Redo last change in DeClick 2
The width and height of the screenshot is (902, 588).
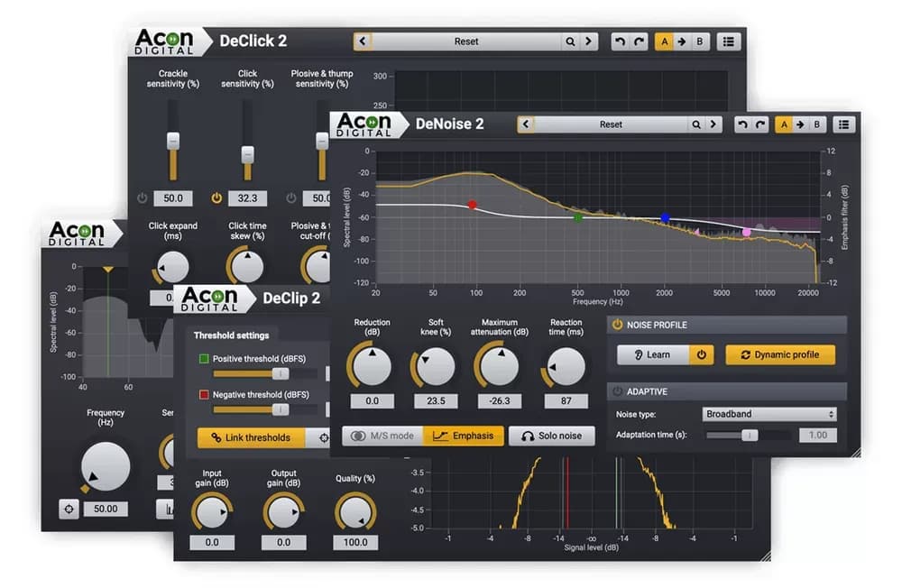tap(639, 41)
